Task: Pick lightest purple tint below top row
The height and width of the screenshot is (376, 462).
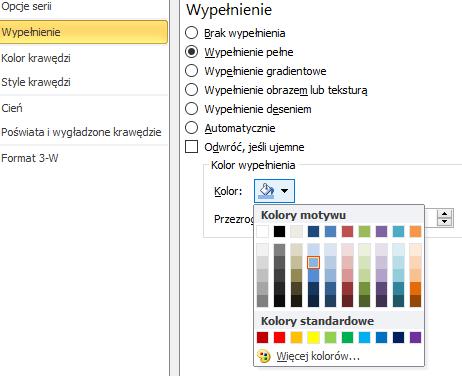Action: 382,250
